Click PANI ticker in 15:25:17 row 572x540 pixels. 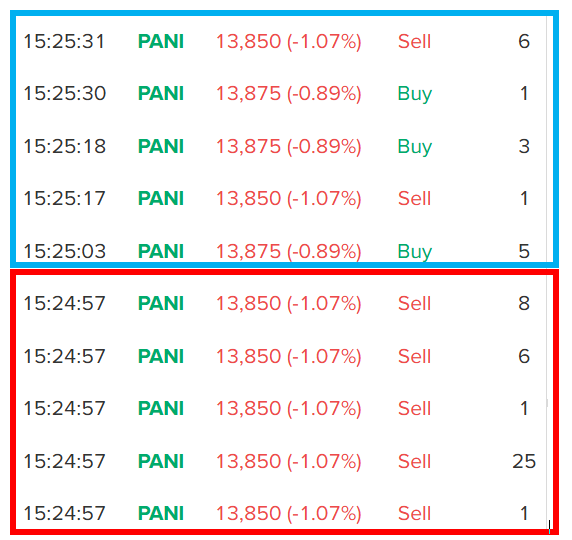coord(161,198)
